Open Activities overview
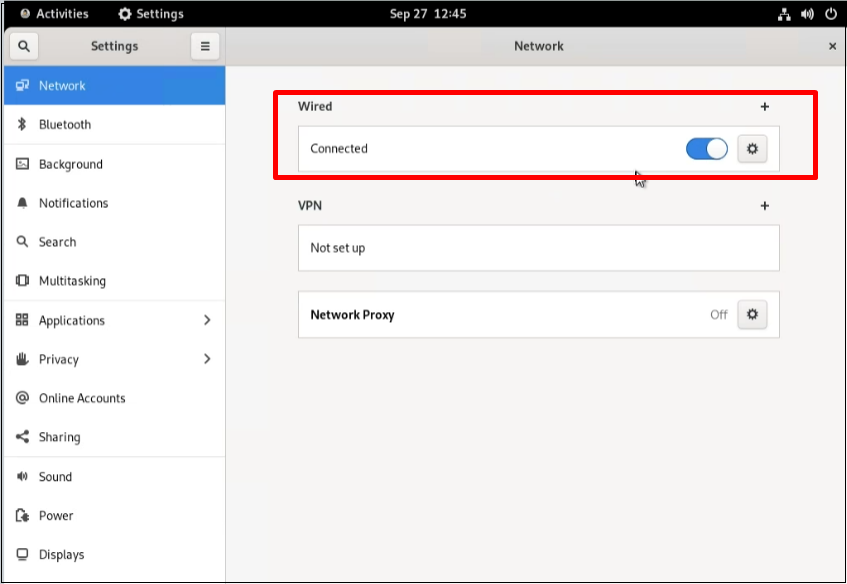 pyautogui.click(x=55, y=14)
